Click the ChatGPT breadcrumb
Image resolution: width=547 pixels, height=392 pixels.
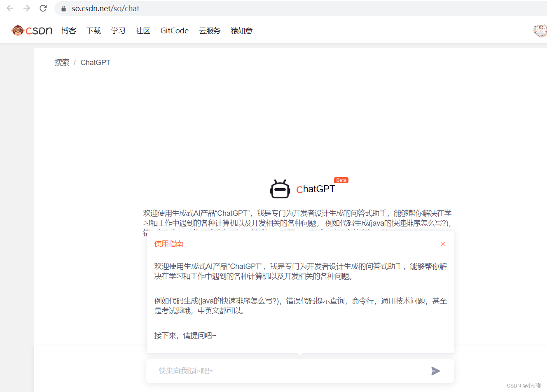tap(95, 63)
